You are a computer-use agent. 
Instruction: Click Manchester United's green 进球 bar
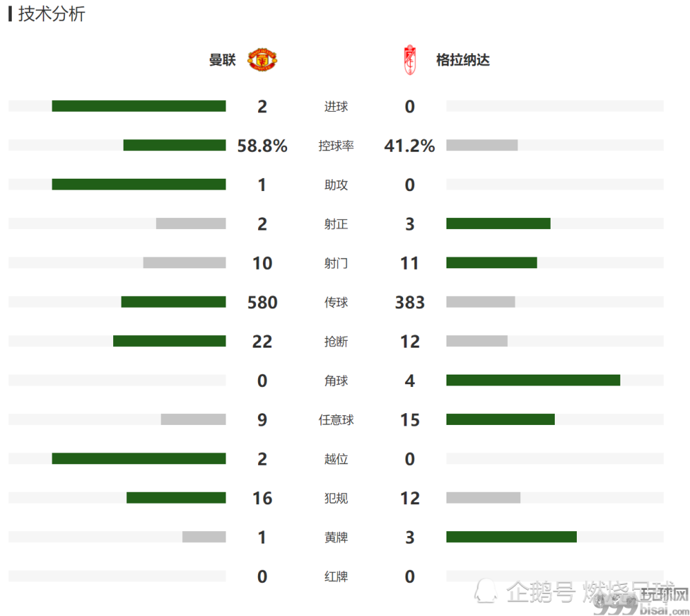pos(139,106)
